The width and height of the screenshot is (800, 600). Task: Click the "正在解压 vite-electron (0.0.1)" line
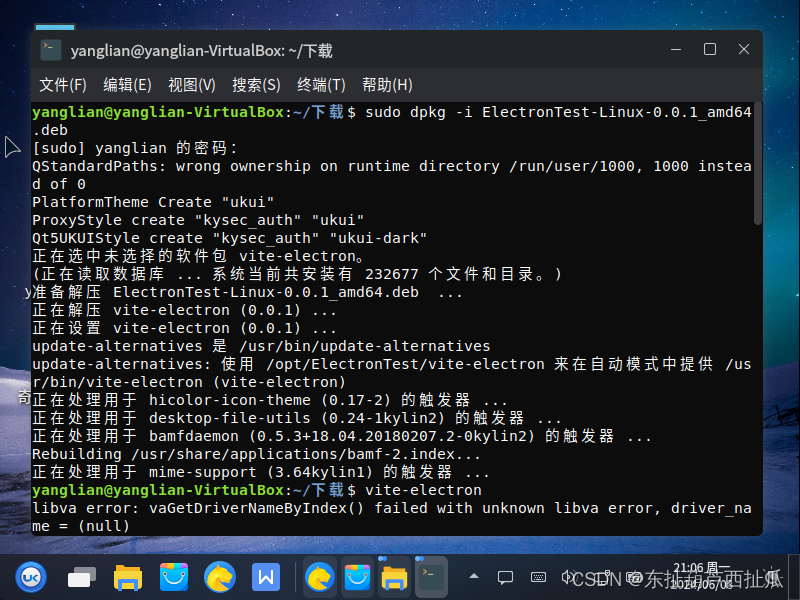tap(184, 310)
